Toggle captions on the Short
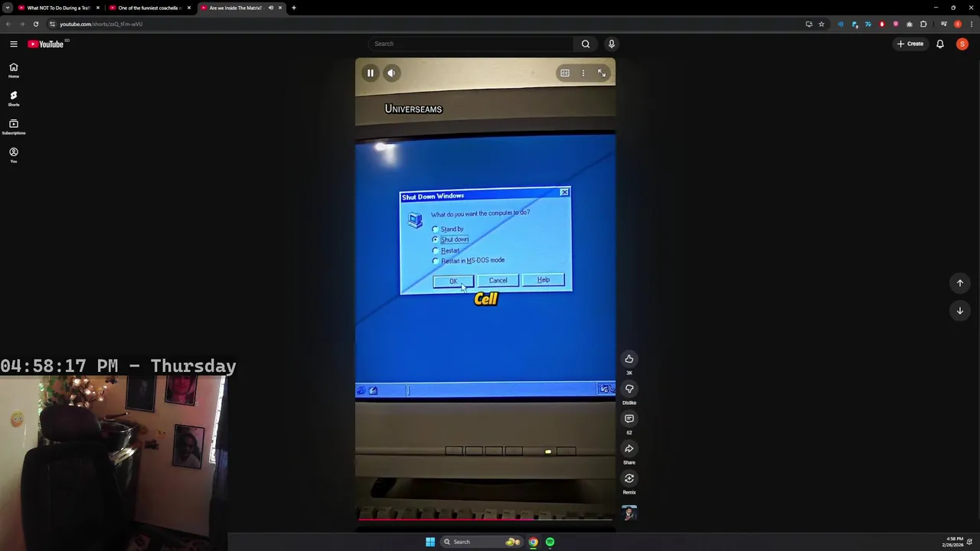This screenshot has height=551, width=980. point(565,73)
